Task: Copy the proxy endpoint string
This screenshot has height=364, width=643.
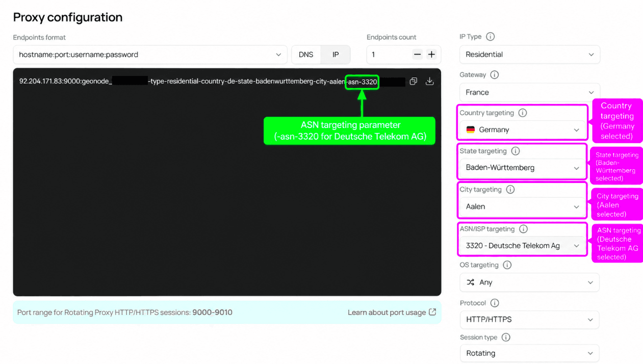Action: click(x=414, y=82)
